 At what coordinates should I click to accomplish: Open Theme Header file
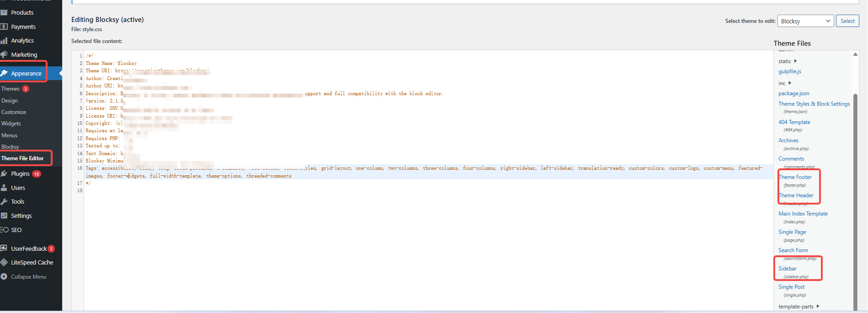(x=796, y=195)
